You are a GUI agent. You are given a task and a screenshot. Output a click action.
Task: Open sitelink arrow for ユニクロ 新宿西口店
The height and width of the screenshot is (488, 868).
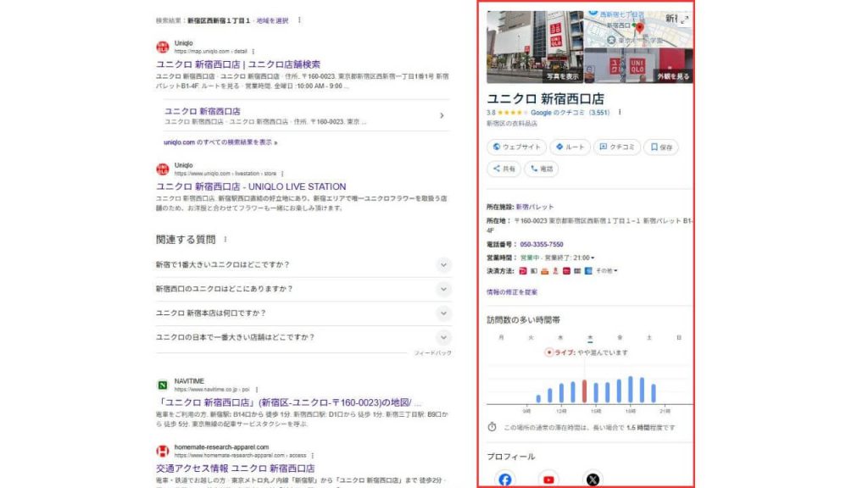[x=442, y=115]
